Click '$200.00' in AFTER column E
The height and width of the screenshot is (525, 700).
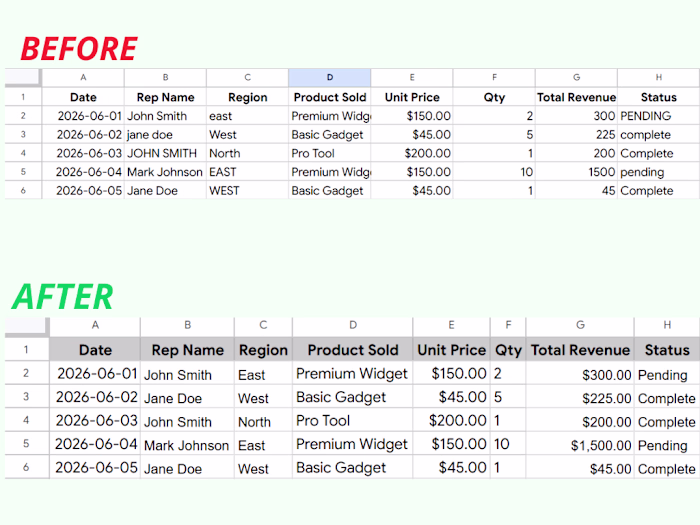tap(451, 420)
